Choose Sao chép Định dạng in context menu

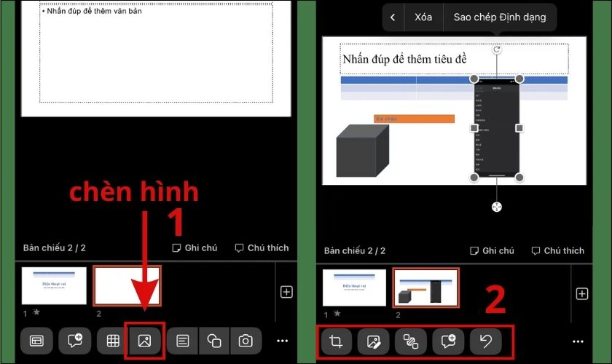[499, 17]
